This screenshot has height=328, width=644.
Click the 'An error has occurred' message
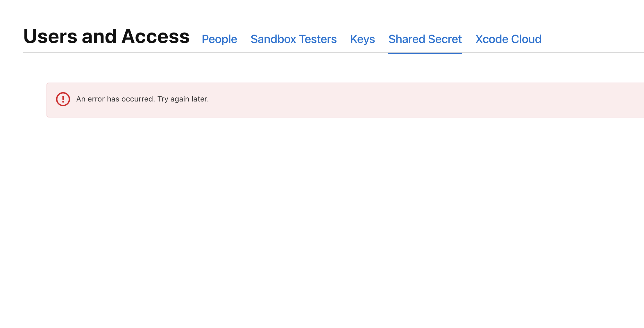pos(115,99)
